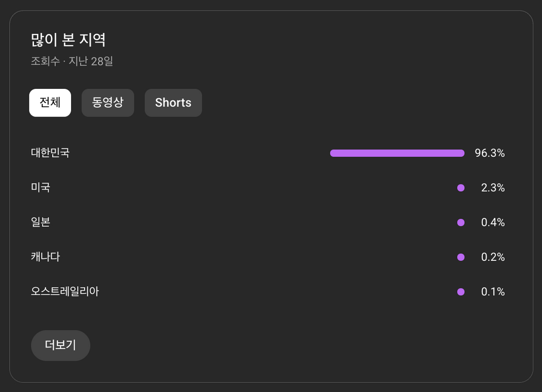Image resolution: width=542 pixels, height=392 pixels.
Task: Click the 더보기 button for more regions
Action: [x=60, y=345]
